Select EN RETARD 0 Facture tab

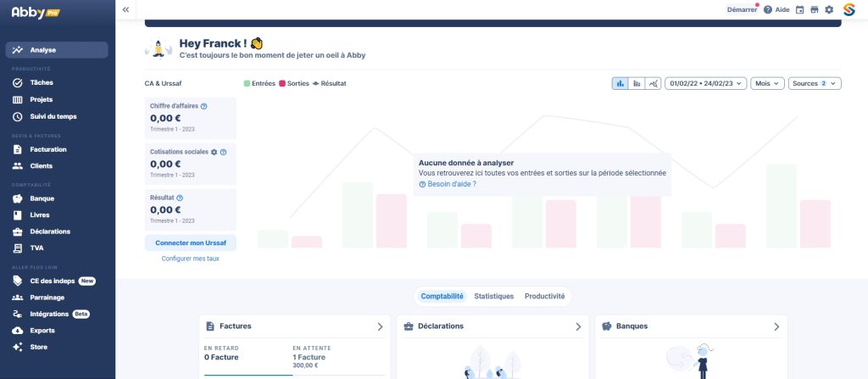[x=248, y=359]
